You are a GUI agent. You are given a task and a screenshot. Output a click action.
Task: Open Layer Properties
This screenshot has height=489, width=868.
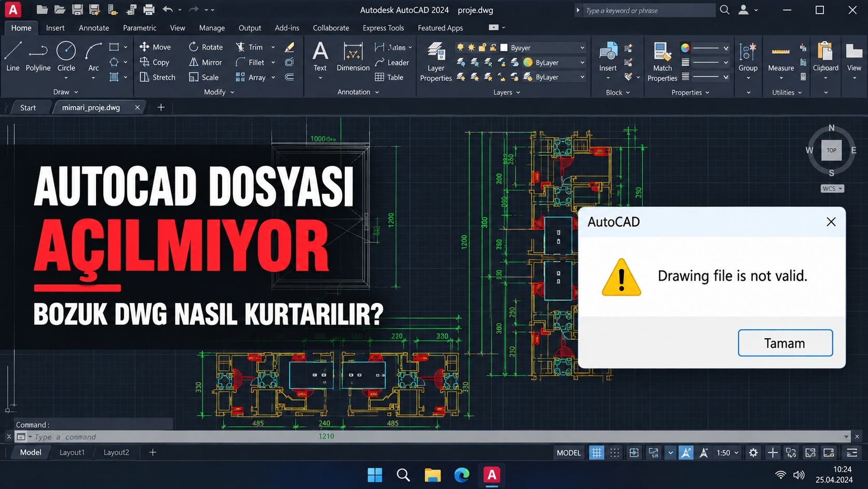[436, 62]
